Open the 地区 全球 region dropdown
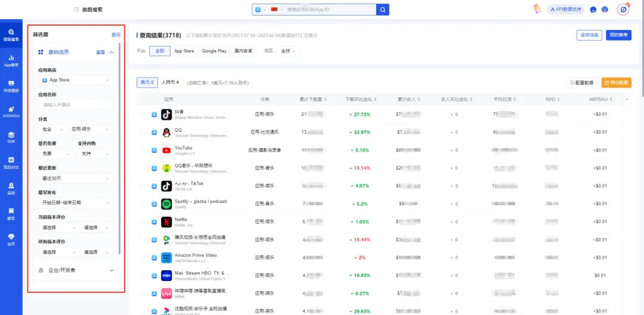The height and width of the screenshot is (315, 644). click(289, 51)
